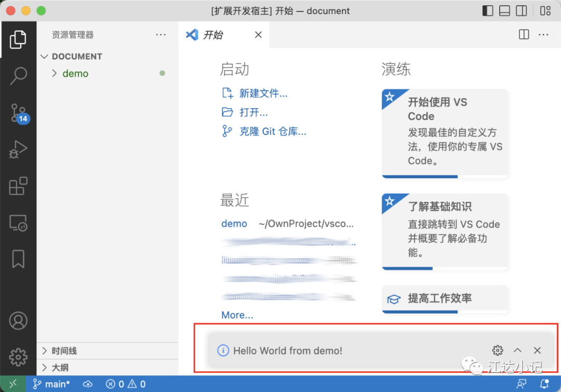561x392 pixels.
Task: Collapse the Hello World notification with chevron
Action: coord(518,350)
